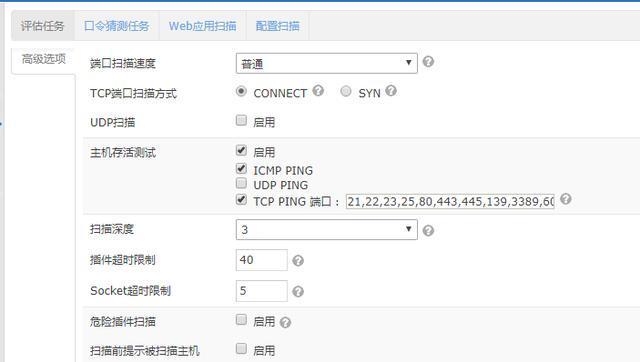Open the 扫描深度 dropdown
This screenshot has height=362, width=640.
point(327,229)
